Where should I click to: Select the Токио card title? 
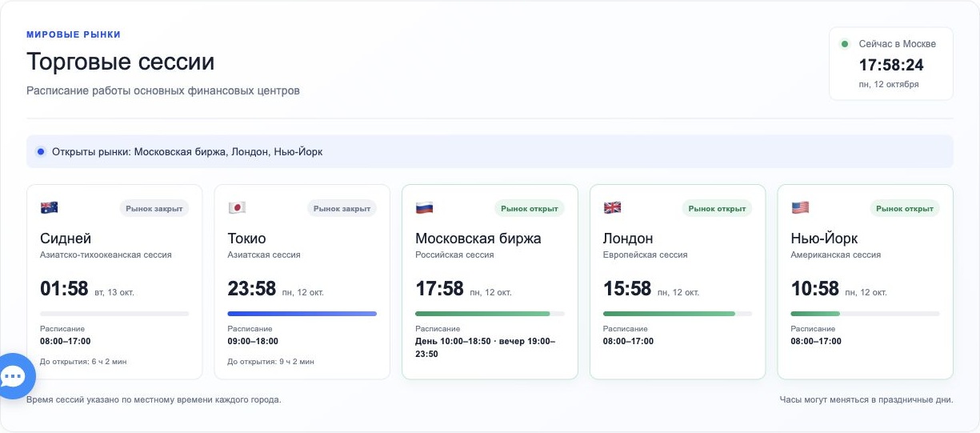point(247,239)
